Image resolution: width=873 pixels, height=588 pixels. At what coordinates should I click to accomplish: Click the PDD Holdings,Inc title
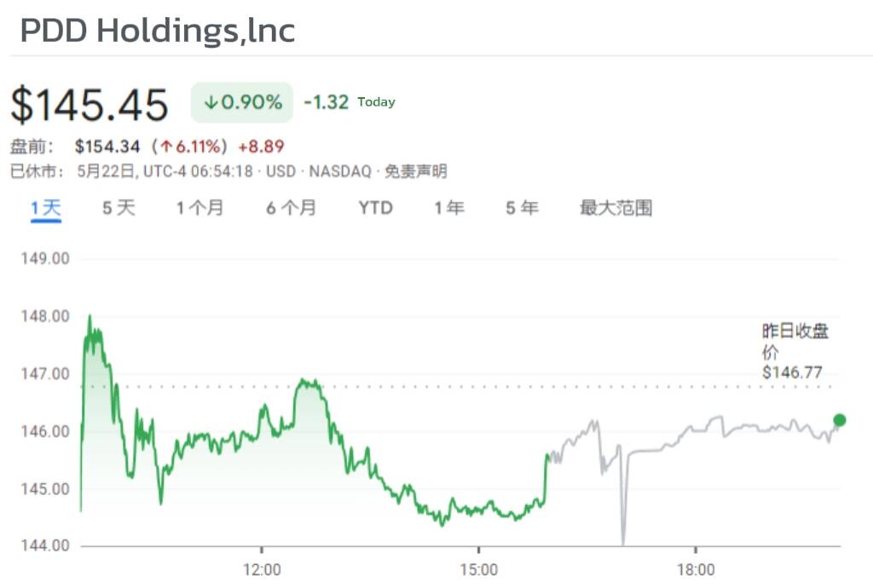[x=158, y=31]
